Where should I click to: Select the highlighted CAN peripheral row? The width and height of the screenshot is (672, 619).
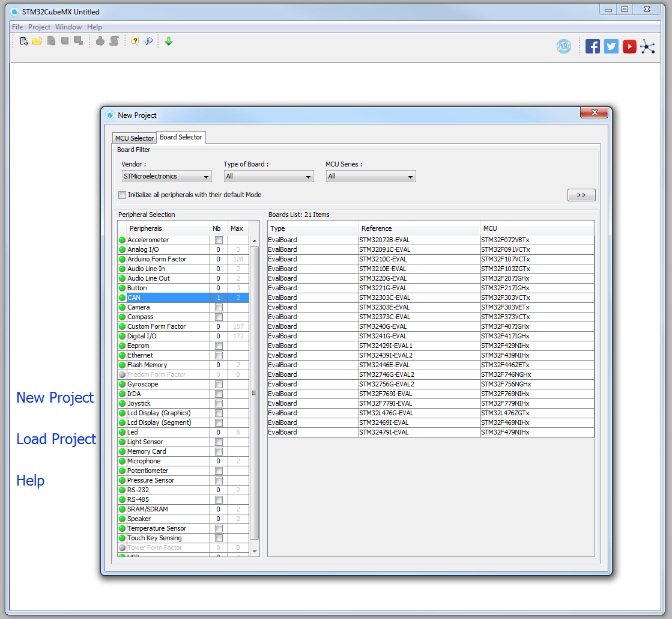[x=183, y=297]
